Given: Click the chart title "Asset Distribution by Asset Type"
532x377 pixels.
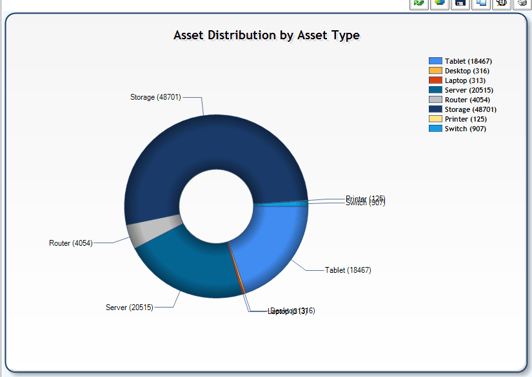Looking at the screenshot, I should (267, 35).
